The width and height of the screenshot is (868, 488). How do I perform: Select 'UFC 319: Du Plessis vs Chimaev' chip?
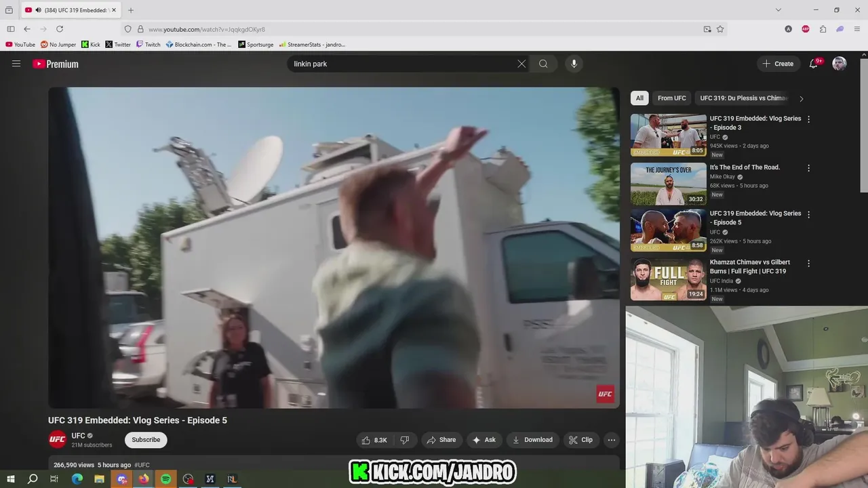743,98
